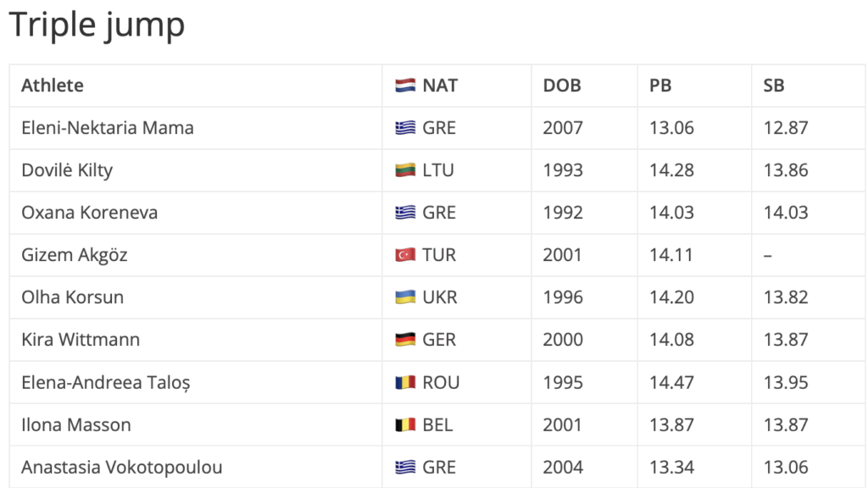This screenshot has height=488, width=868.
Task: Click the German flag beside GER
Action: tap(405, 340)
